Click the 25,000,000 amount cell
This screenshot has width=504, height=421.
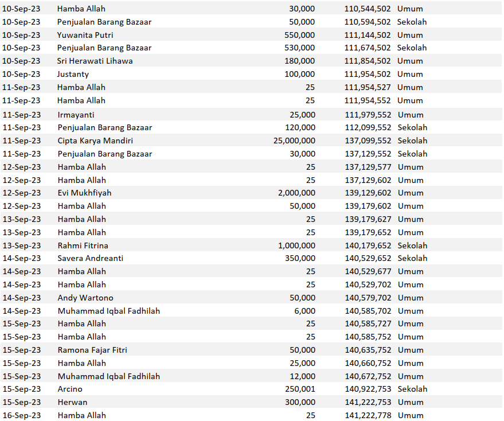tap(294, 141)
